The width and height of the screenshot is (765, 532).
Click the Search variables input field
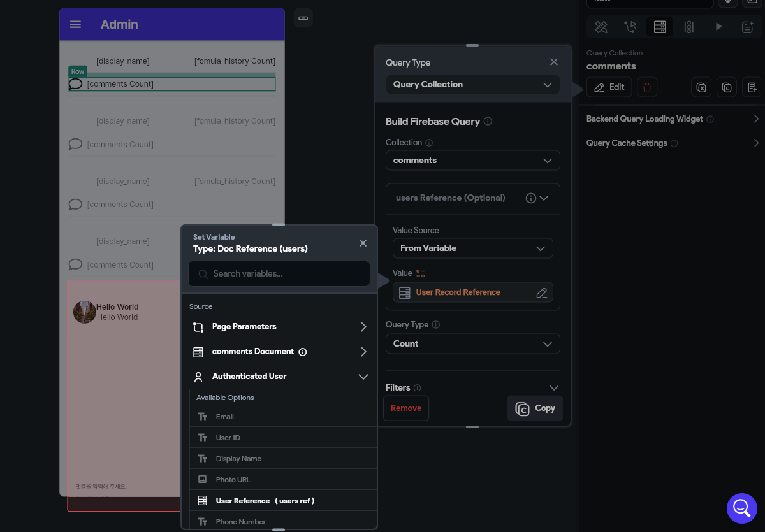279,273
